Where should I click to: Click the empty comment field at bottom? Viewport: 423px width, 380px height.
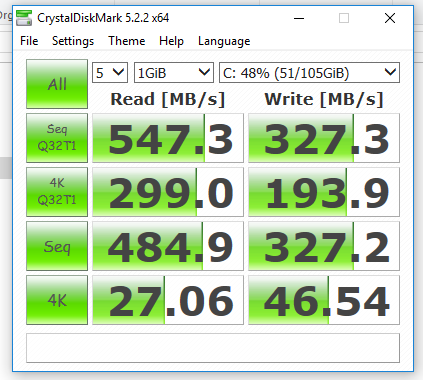pyautogui.click(x=213, y=348)
